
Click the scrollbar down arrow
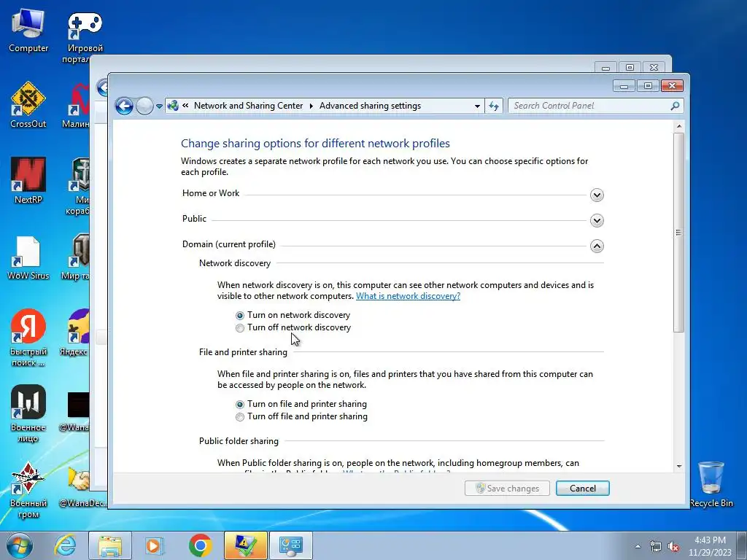pyautogui.click(x=678, y=466)
